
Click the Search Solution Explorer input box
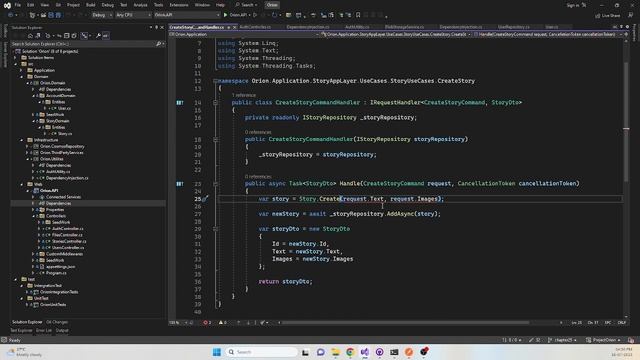pyautogui.click(x=83, y=44)
